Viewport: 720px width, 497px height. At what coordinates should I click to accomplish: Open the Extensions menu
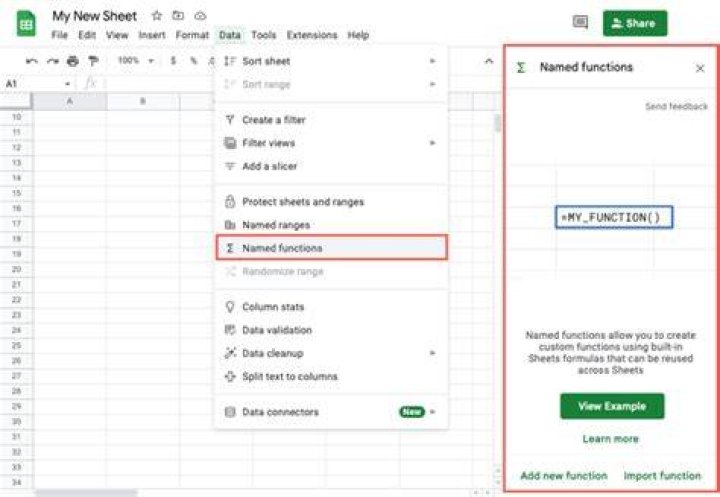click(312, 35)
